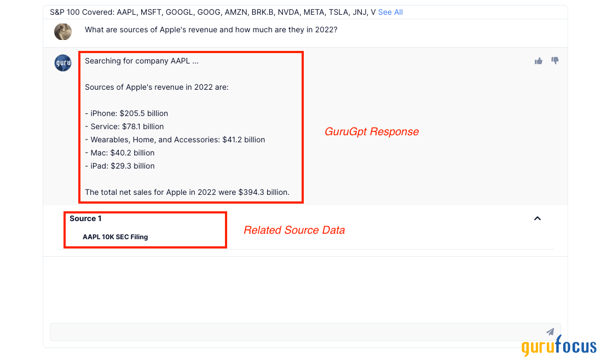Click the 'Sources of Apple's revenue in 2022' line
The width and height of the screenshot is (601, 364).
point(157,87)
